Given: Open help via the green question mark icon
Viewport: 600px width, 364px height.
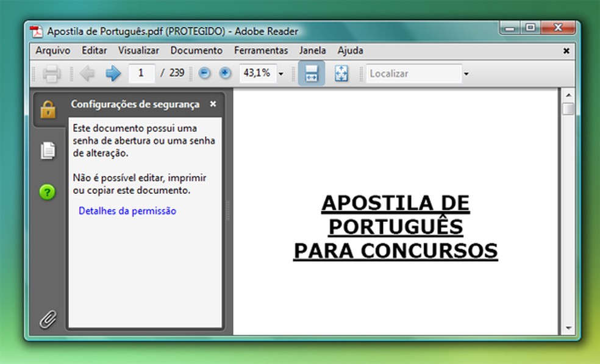Looking at the screenshot, I should 46,192.
